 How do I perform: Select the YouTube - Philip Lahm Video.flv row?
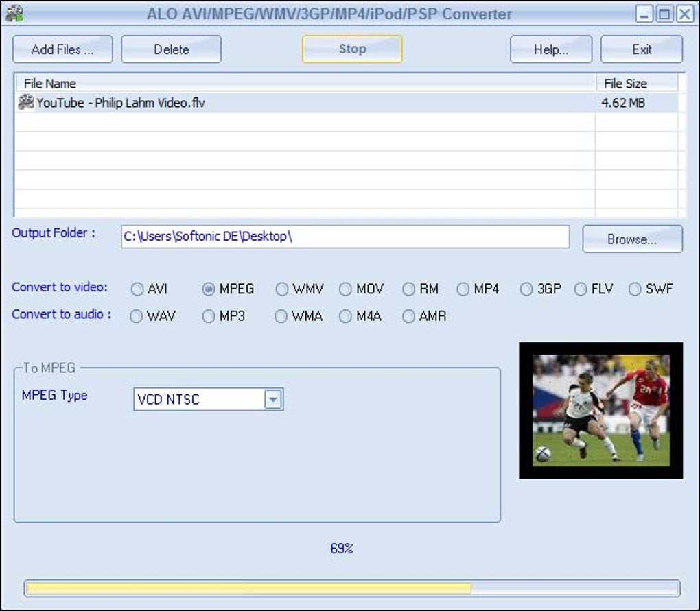click(x=347, y=103)
